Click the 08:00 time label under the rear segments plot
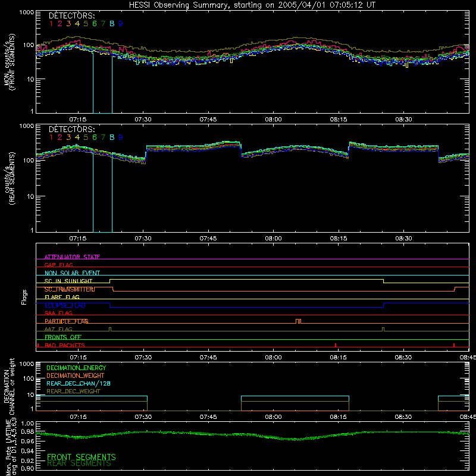This screenshot has height=476, width=476. pyautogui.click(x=273, y=239)
